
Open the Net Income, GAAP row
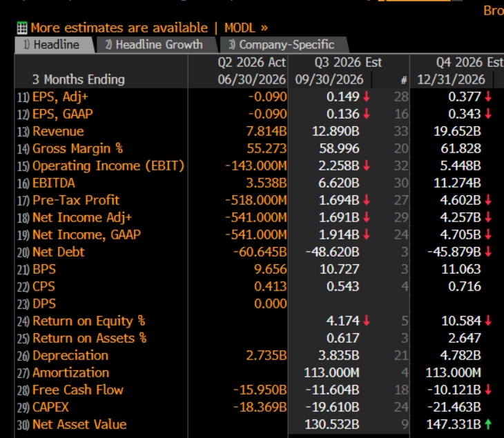tap(86, 235)
